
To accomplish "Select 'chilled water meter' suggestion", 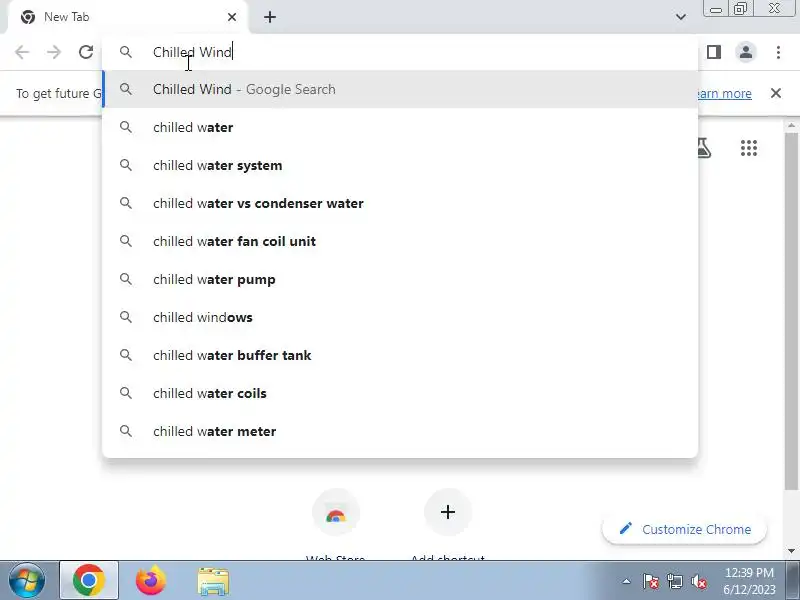I will [400, 431].
